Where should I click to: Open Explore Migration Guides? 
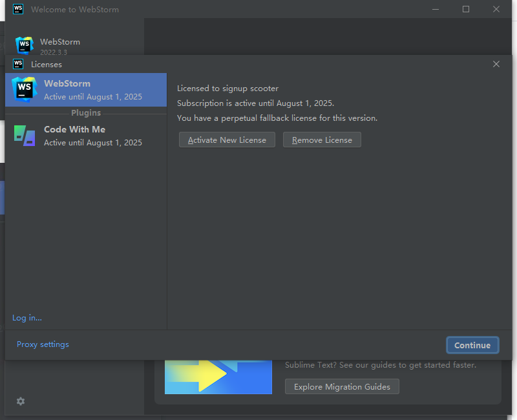tap(342, 386)
